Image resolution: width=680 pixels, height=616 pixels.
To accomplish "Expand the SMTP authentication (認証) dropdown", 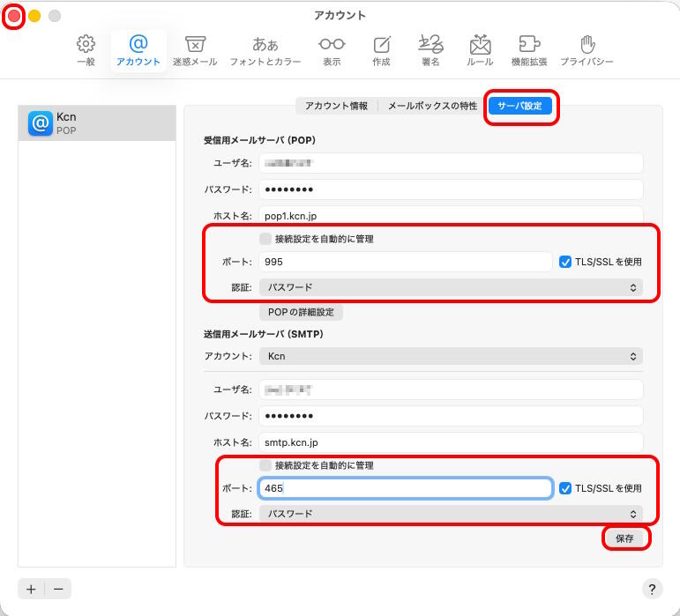I will tap(450, 514).
